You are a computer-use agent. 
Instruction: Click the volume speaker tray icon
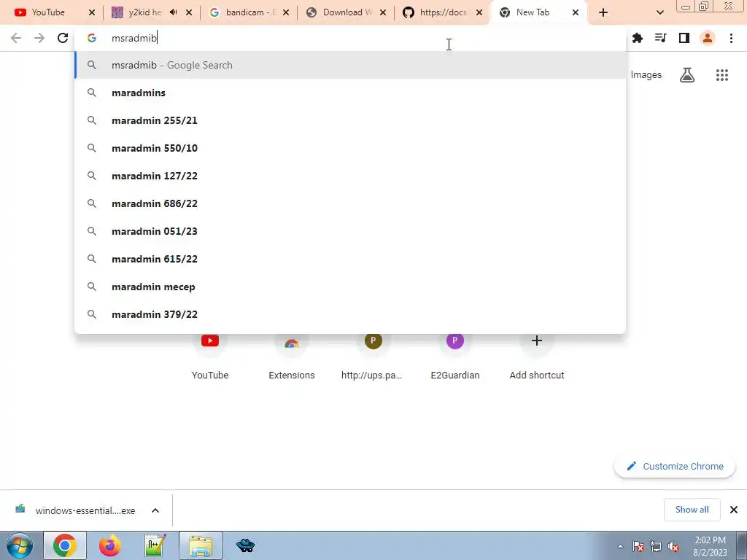coord(673,546)
